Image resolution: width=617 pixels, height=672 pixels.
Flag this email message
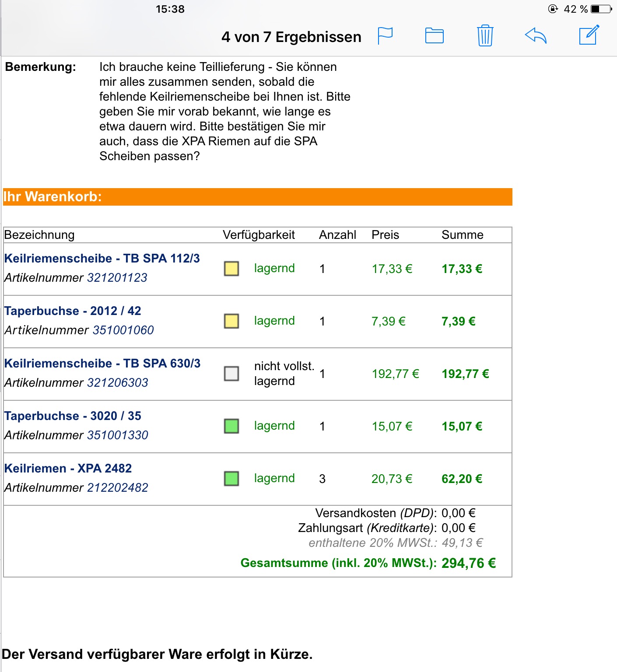(385, 36)
